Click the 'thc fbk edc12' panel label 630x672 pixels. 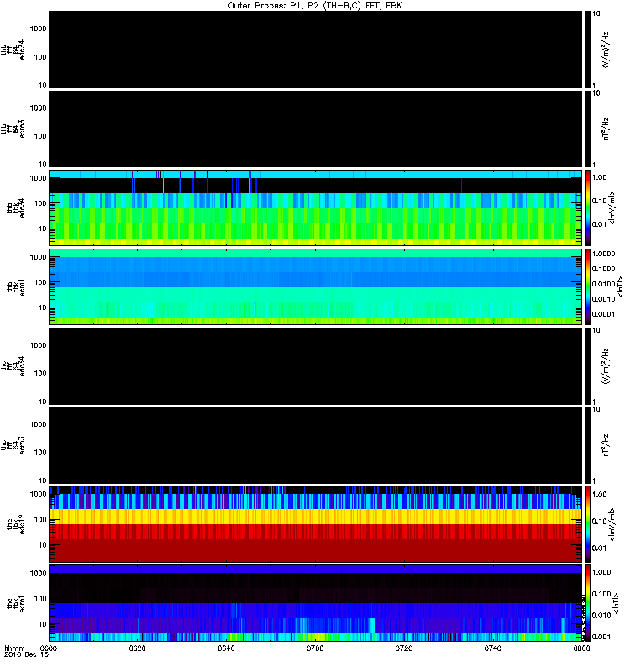[x=16, y=524]
